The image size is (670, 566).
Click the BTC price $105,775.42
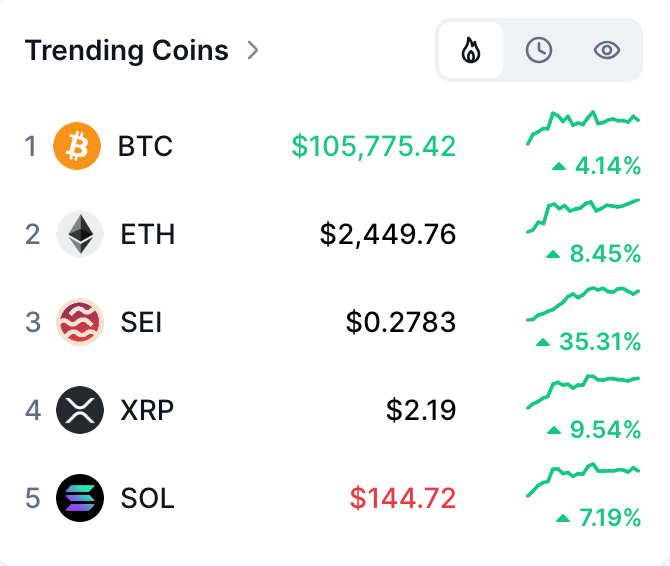(x=374, y=146)
